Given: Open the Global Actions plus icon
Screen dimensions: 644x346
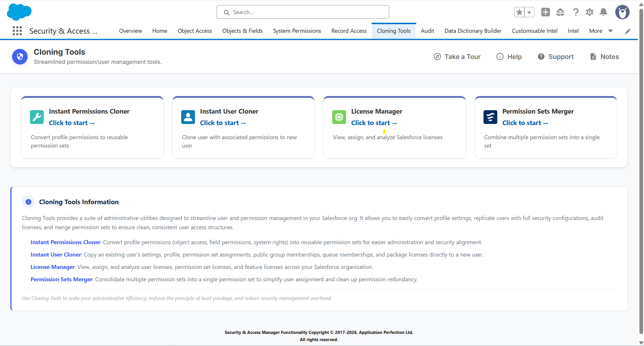Looking at the screenshot, I should pyautogui.click(x=545, y=12).
